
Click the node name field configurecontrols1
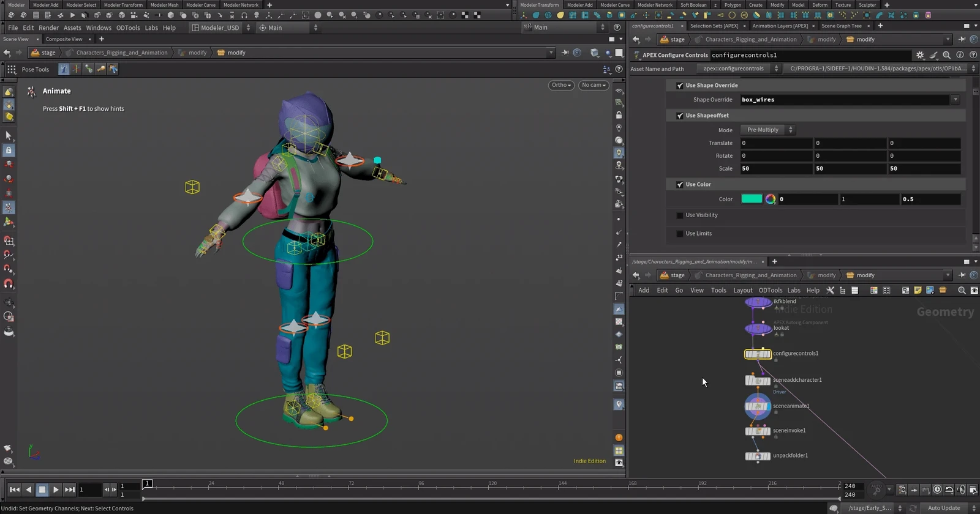pos(810,55)
